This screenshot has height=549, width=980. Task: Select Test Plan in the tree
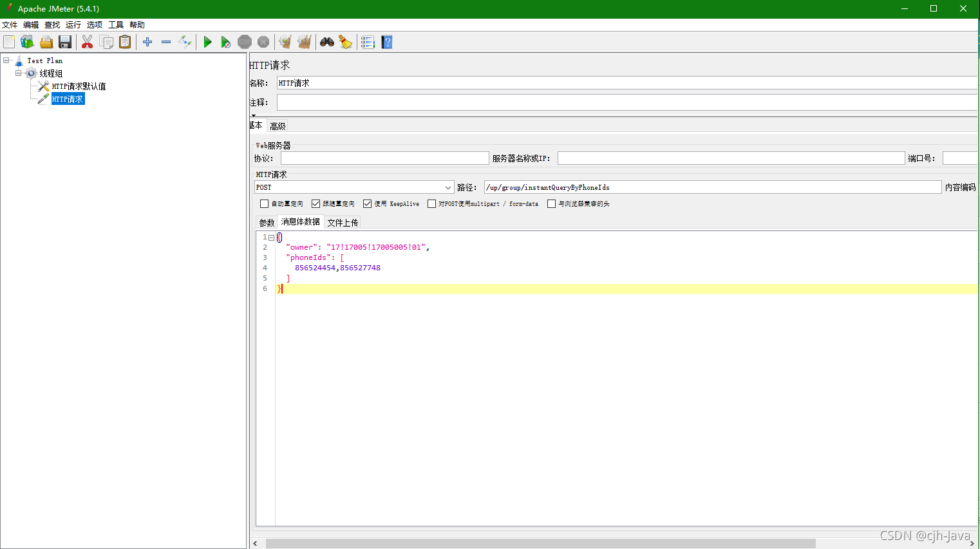tap(45, 60)
